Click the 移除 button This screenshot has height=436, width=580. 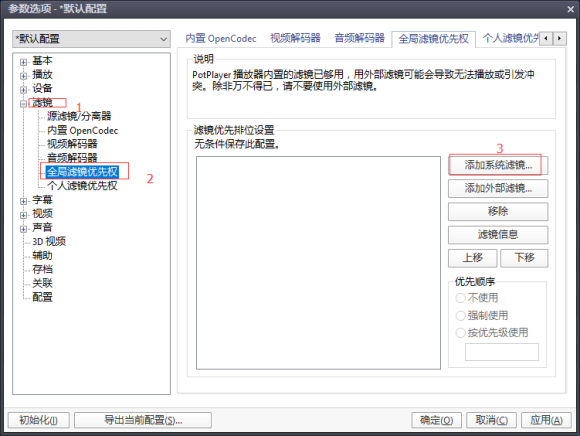pyautogui.click(x=498, y=212)
